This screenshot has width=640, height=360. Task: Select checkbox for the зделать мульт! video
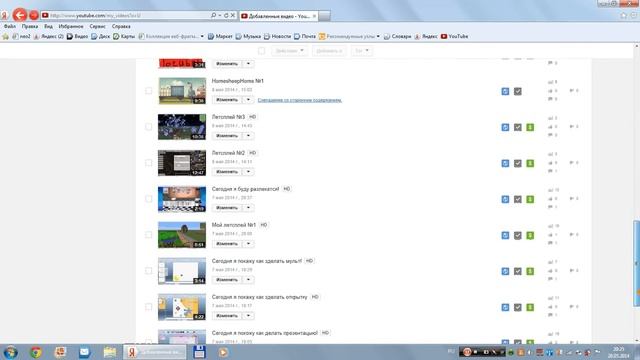click(149, 271)
